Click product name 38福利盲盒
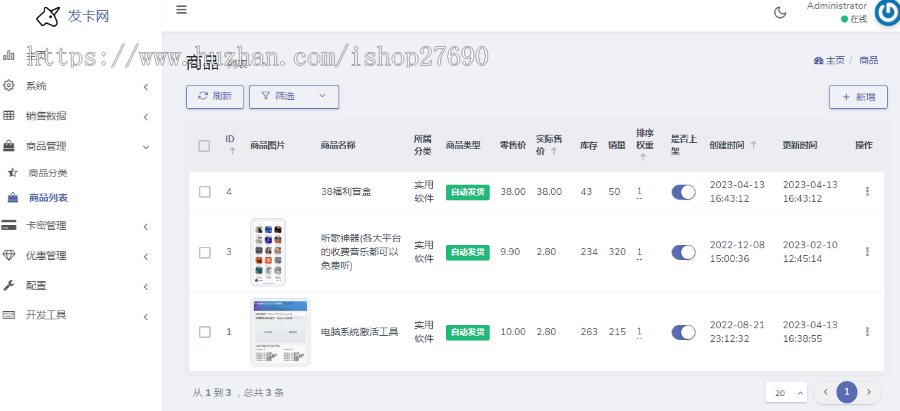 346,192
